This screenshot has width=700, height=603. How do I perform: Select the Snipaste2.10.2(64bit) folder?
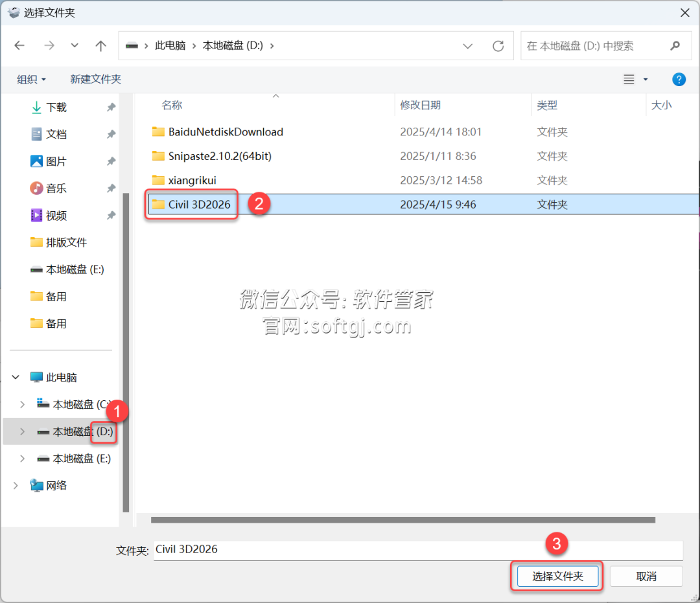click(x=220, y=156)
